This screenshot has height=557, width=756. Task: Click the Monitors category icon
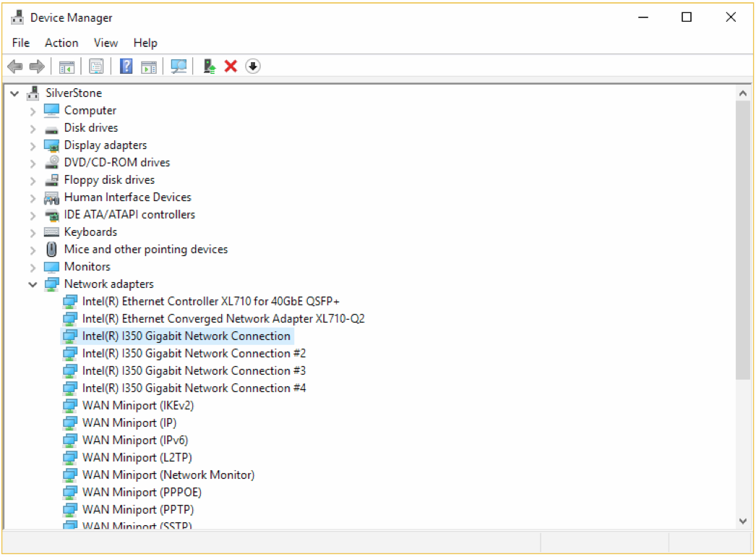click(x=51, y=267)
